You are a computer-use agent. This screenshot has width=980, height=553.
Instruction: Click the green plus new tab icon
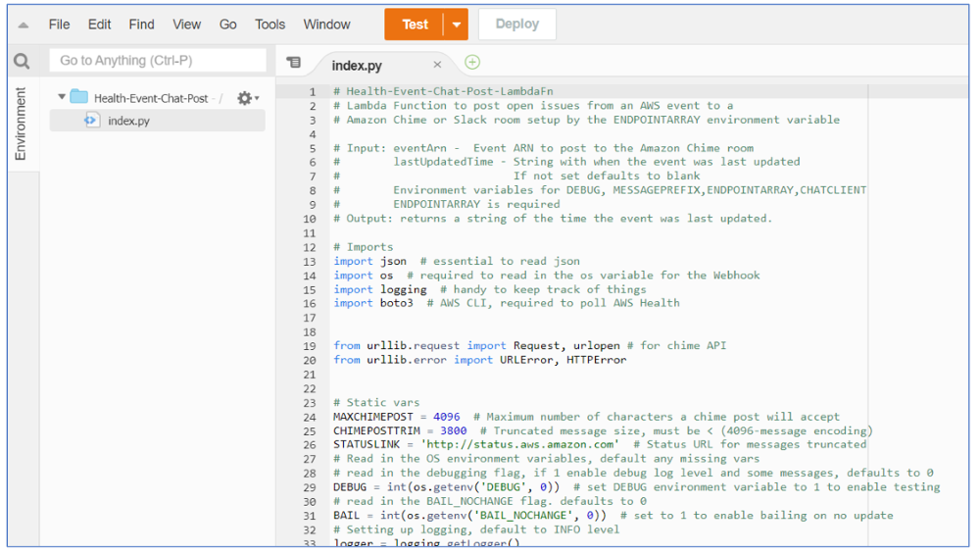click(x=472, y=63)
